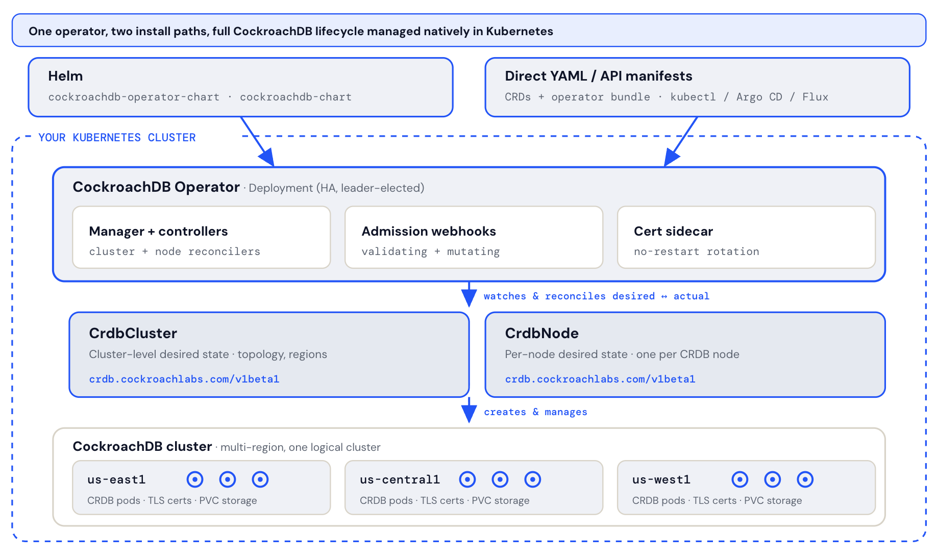937x560 pixels.
Task: Click middle pod icon in us-west1
Action: (773, 479)
